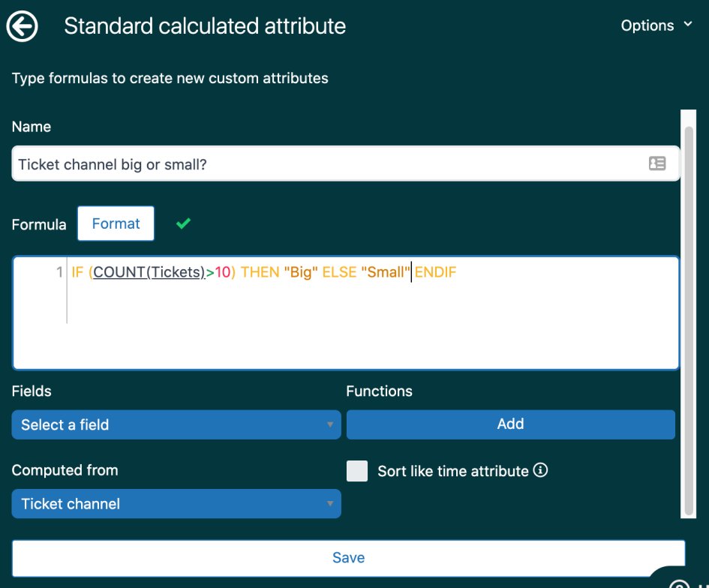Viewport: 709px width, 588px height.
Task: Click the Options chevron arrow
Action: pyautogui.click(x=688, y=24)
